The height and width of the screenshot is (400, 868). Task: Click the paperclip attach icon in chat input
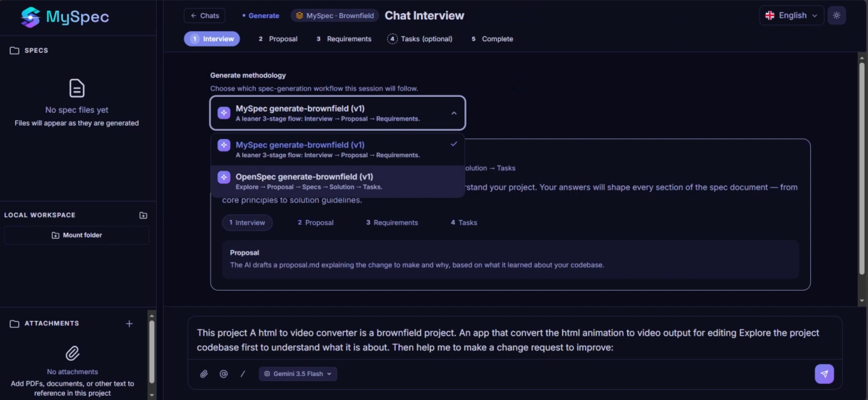204,374
